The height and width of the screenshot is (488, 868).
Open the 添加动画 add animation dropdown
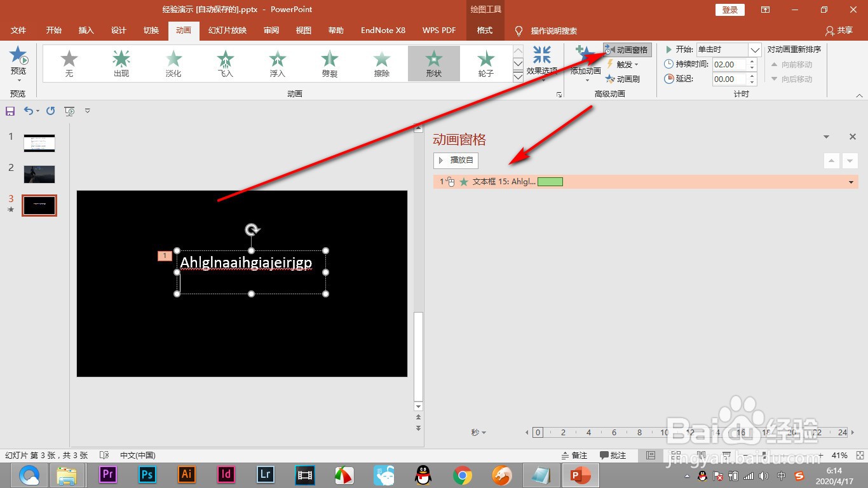(x=585, y=64)
